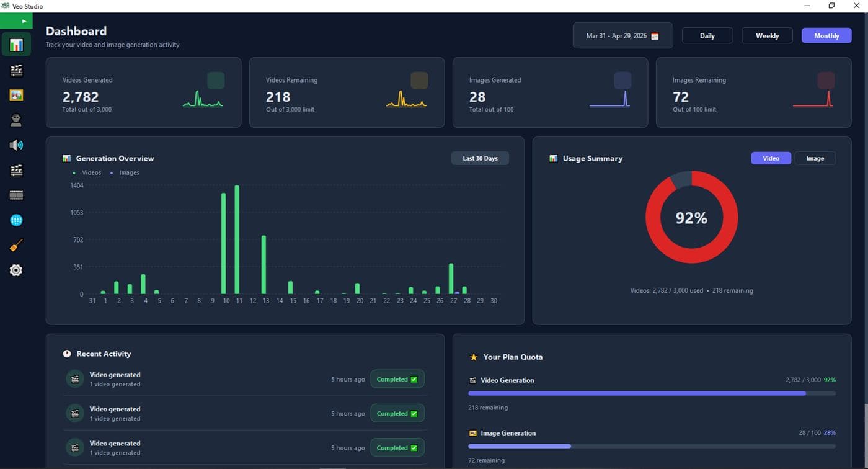
Task: Click the film strip sidebar icon
Action: point(16,195)
